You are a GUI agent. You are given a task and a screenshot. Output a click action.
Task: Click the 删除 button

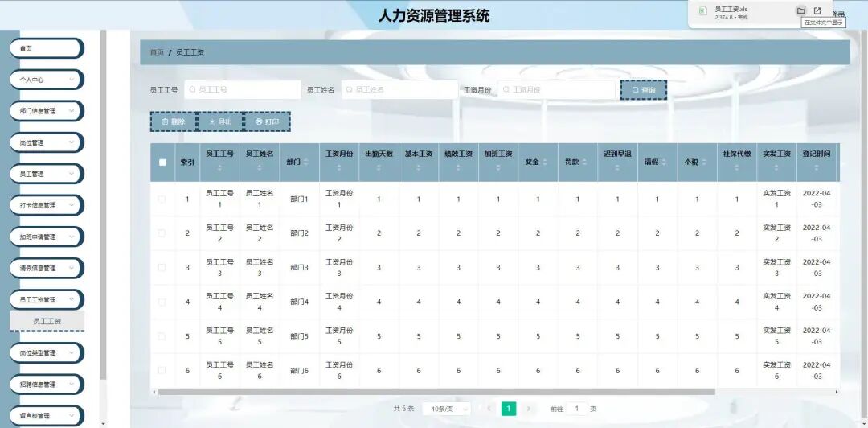click(x=174, y=121)
